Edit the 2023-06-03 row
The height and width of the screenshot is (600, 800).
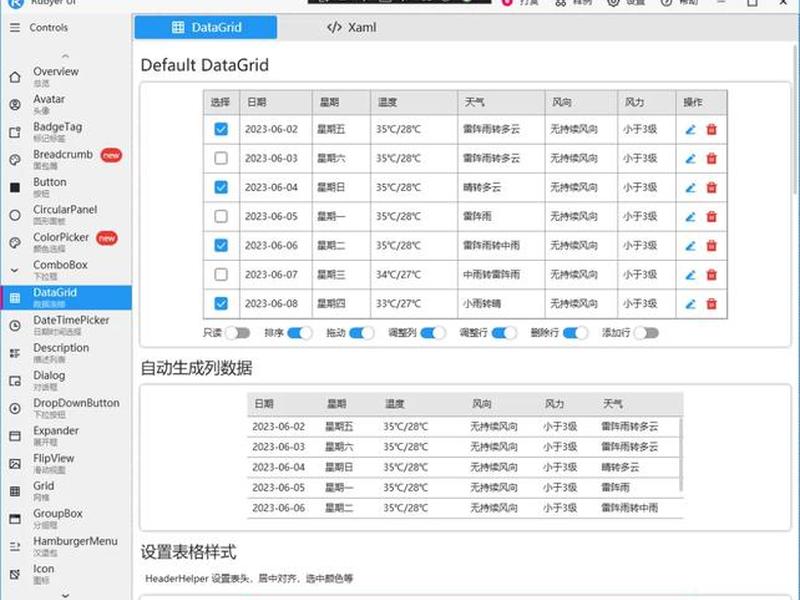point(690,159)
